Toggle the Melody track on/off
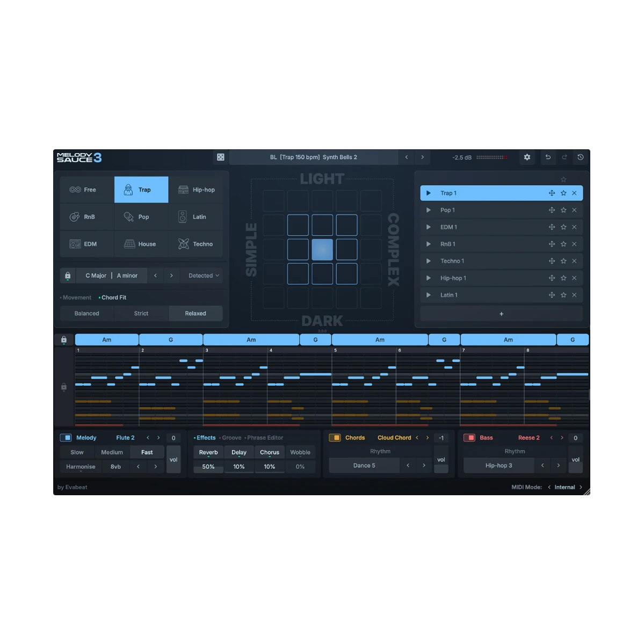Viewport: 644px width, 644px height. pyautogui.click(x=66, y=438)
